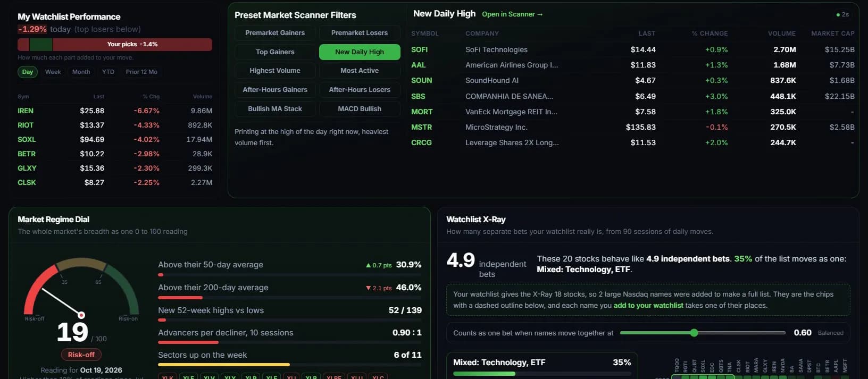The image size is (868, 379).
Task: Select the Most Active preset filter
Action: [x=360, y=71]
